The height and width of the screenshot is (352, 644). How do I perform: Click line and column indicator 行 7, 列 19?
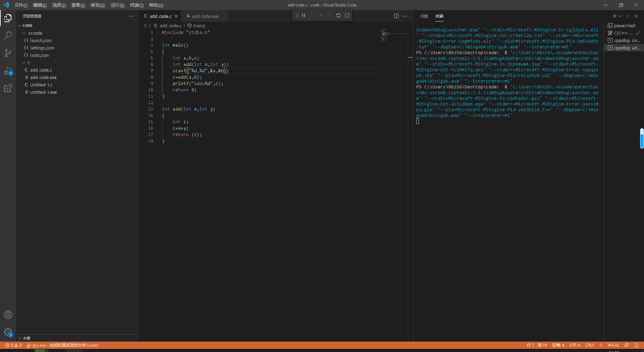pyautogui.click(x=537, y=345)
